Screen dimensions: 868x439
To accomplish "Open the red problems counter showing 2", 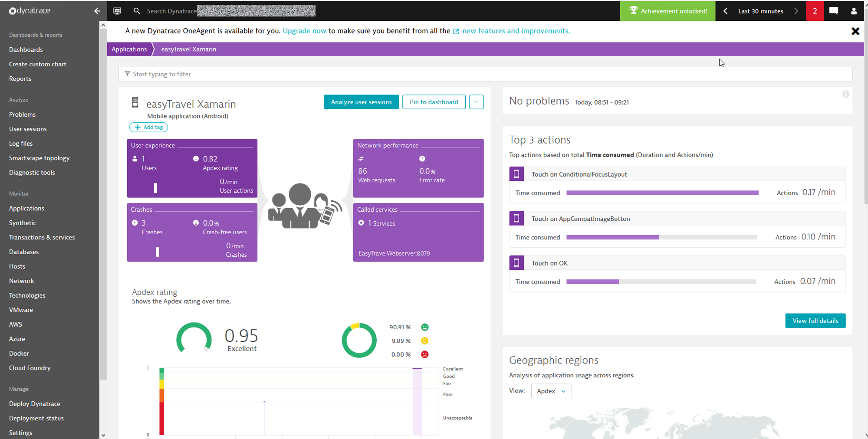I will point(815,11).
